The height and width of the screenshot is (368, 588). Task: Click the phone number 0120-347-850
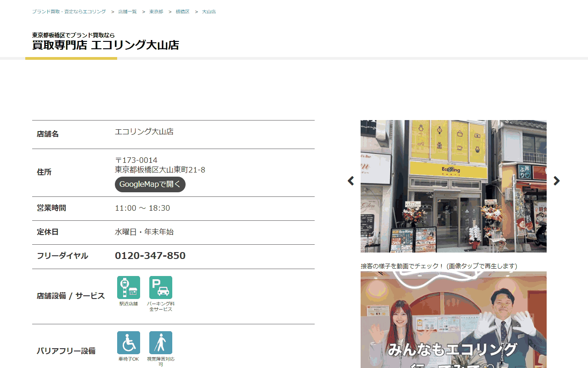(x=150, y=256)
